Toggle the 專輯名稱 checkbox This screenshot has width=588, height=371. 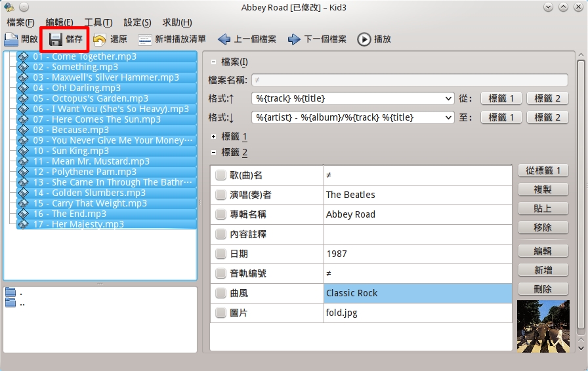point(220,214)
